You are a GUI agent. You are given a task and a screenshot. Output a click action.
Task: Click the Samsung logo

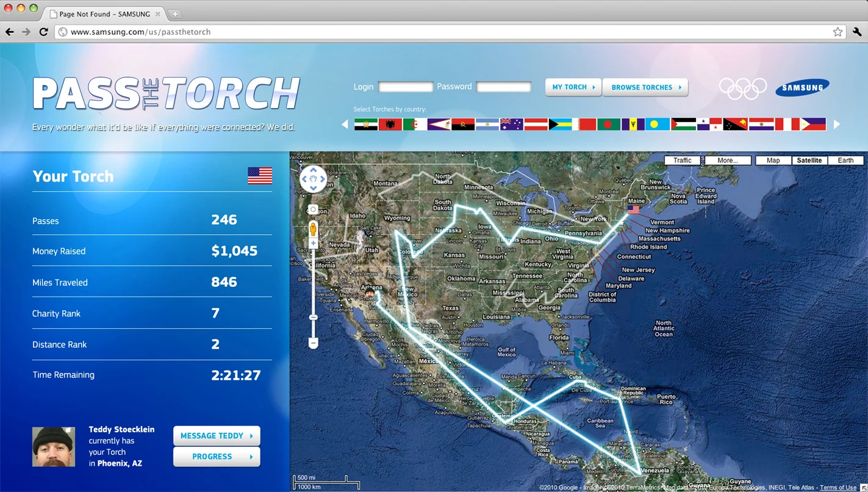point(802,88)
